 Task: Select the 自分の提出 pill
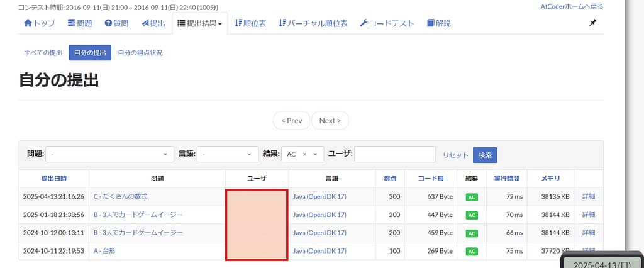[90, 53]
